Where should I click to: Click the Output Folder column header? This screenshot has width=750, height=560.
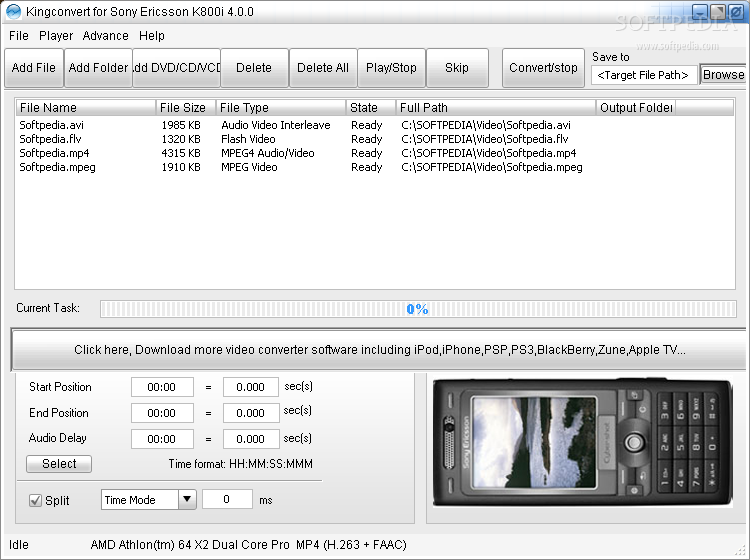click(x=636, y=108)
